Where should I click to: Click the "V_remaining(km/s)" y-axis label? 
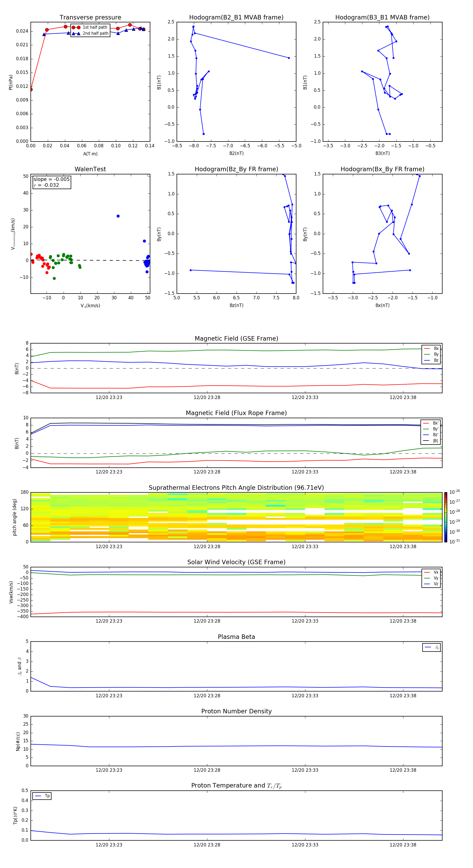13,234
